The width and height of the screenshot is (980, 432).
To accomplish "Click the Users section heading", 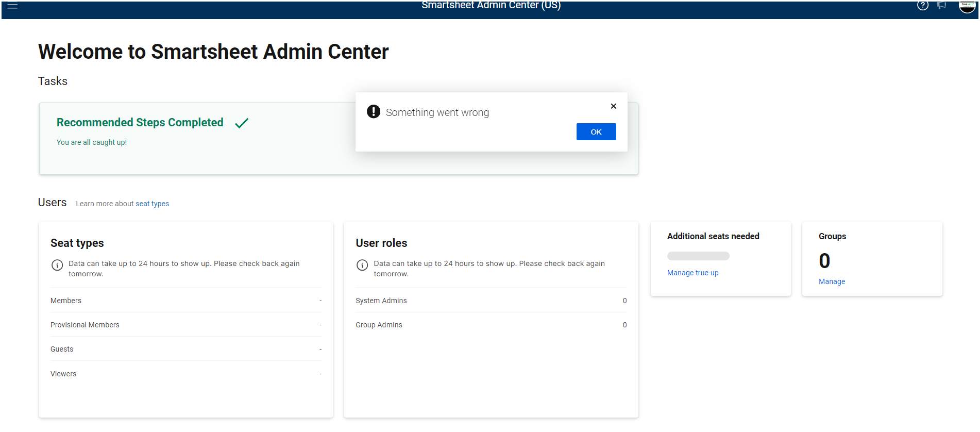I will (52, 203).
